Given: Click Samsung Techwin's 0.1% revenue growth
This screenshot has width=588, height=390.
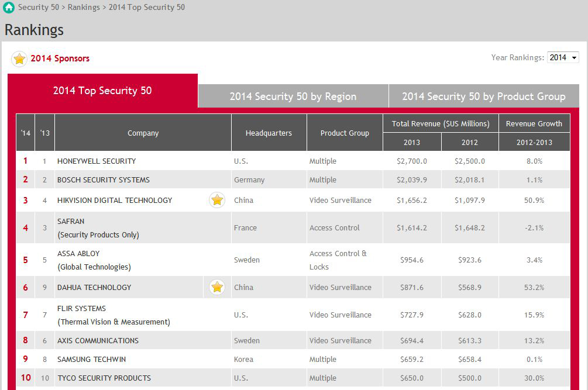Looking at the screenshot, I should pos(534,359).
